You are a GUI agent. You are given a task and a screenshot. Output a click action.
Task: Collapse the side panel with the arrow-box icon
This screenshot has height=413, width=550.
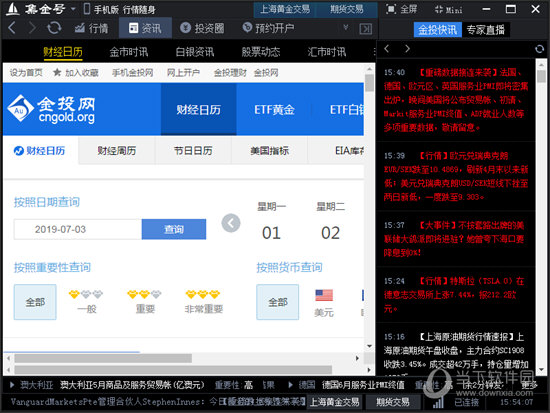click(365, 29)
